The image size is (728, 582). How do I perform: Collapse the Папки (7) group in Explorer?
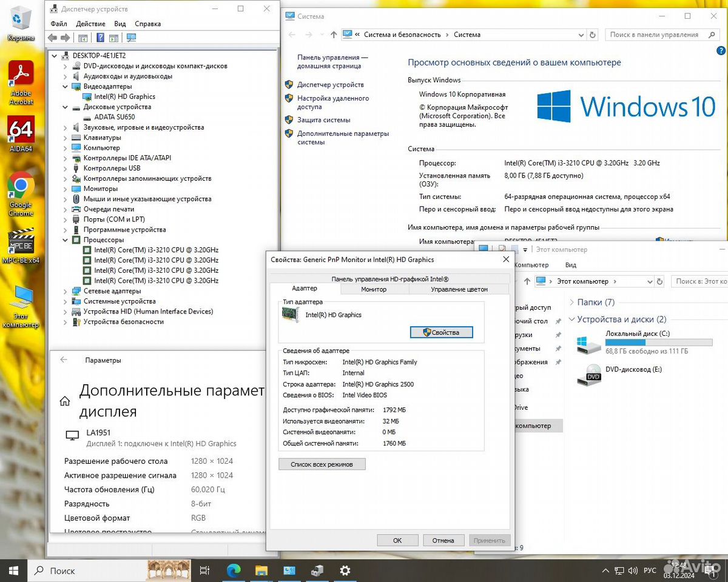[x=571, y=303]
